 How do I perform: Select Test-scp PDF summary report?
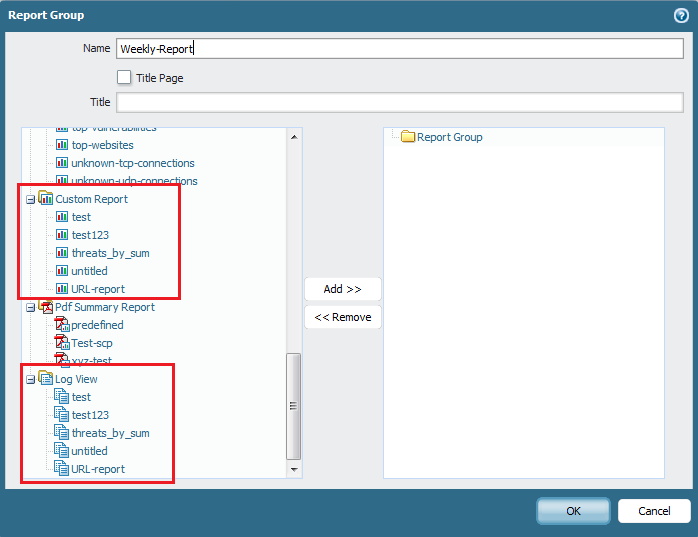92,343
